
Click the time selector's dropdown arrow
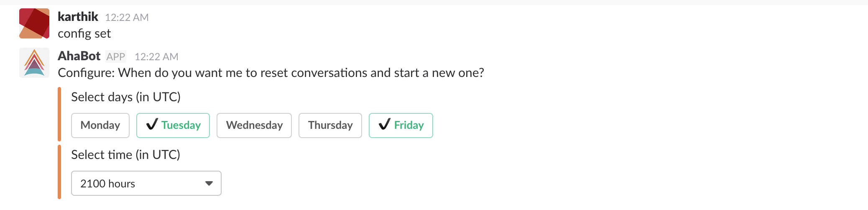209,183
